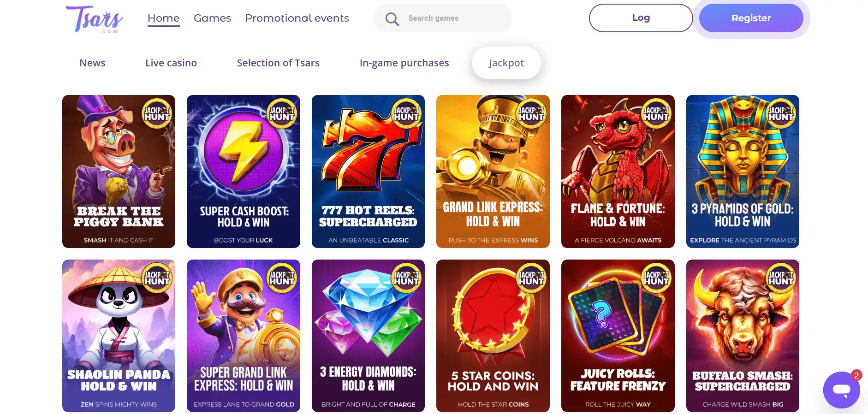Click the search magnifier icon
Viewport: 868px width, 414px height.
392,19
